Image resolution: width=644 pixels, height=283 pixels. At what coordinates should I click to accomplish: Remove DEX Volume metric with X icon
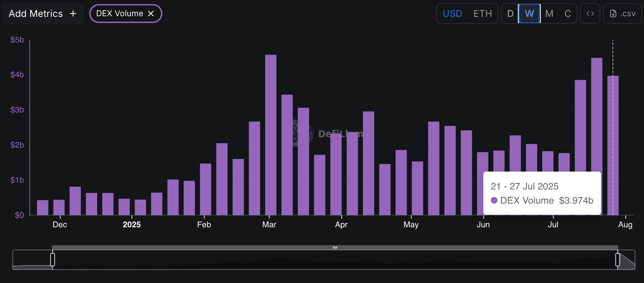click(x=151, y=14)
